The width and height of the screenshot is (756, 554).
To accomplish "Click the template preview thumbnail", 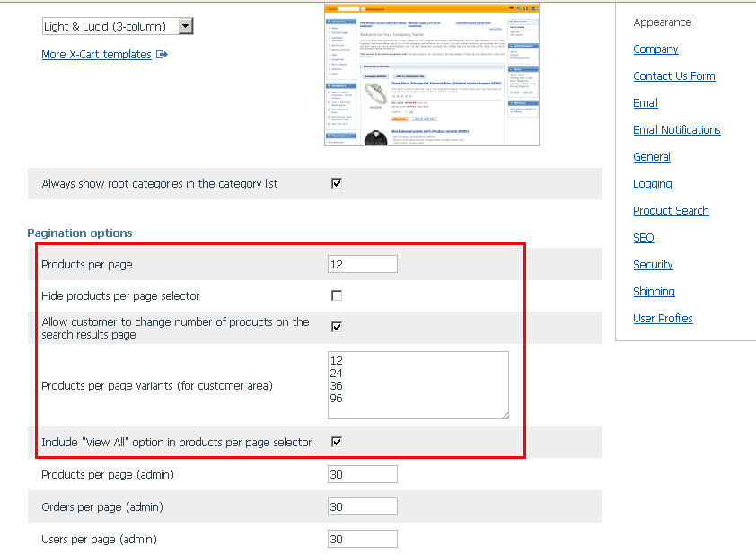I will point(431,75).
